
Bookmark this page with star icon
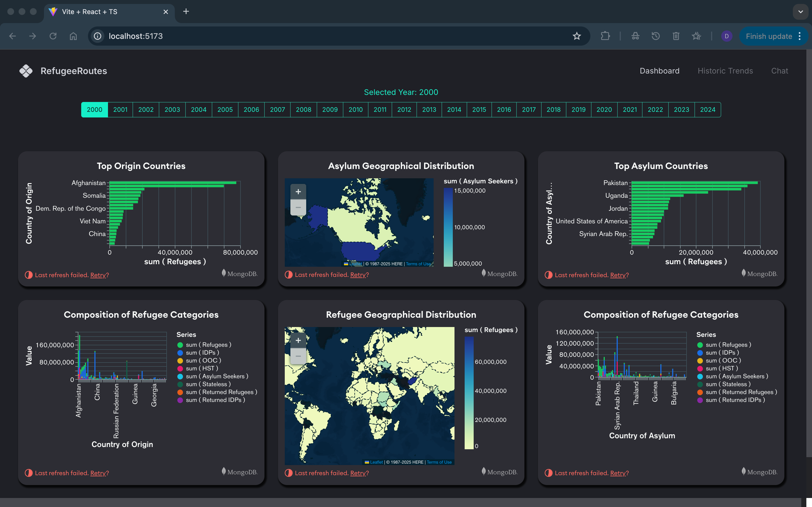pos(577,36)
